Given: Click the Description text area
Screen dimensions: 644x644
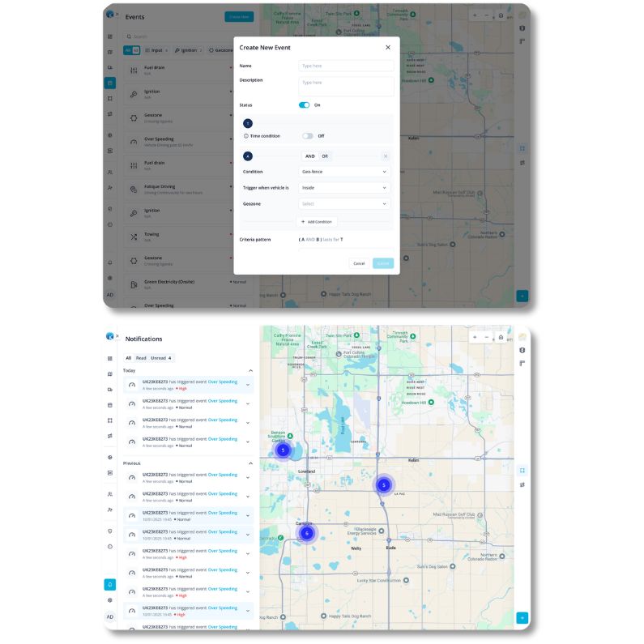Looking at the screenshot, I should pos(346,86).
